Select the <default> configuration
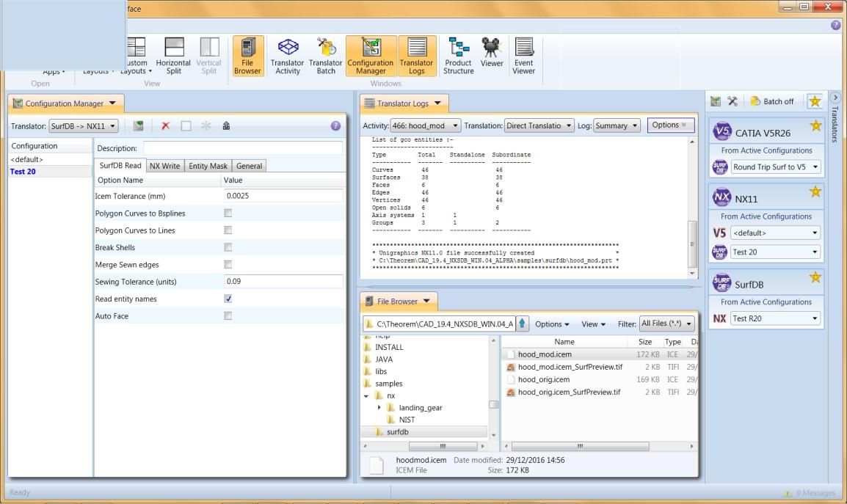The height and width of the screenshot is (504, 847). click(50, 159)
